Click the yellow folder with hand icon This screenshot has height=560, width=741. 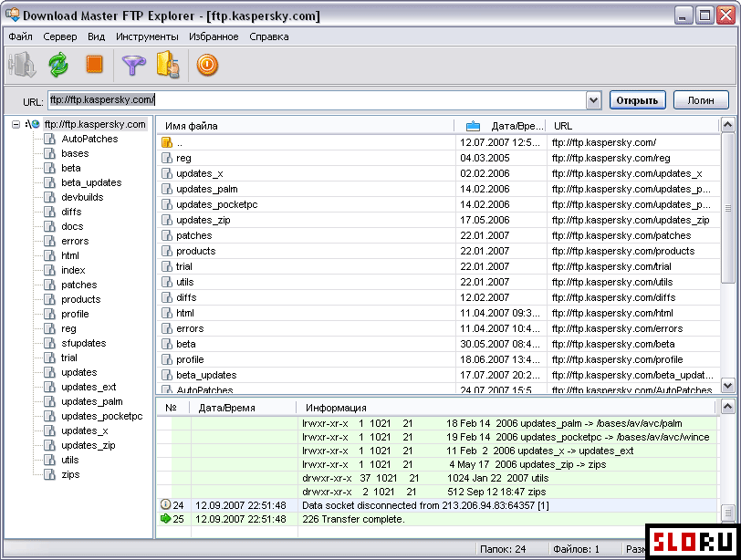167,65
